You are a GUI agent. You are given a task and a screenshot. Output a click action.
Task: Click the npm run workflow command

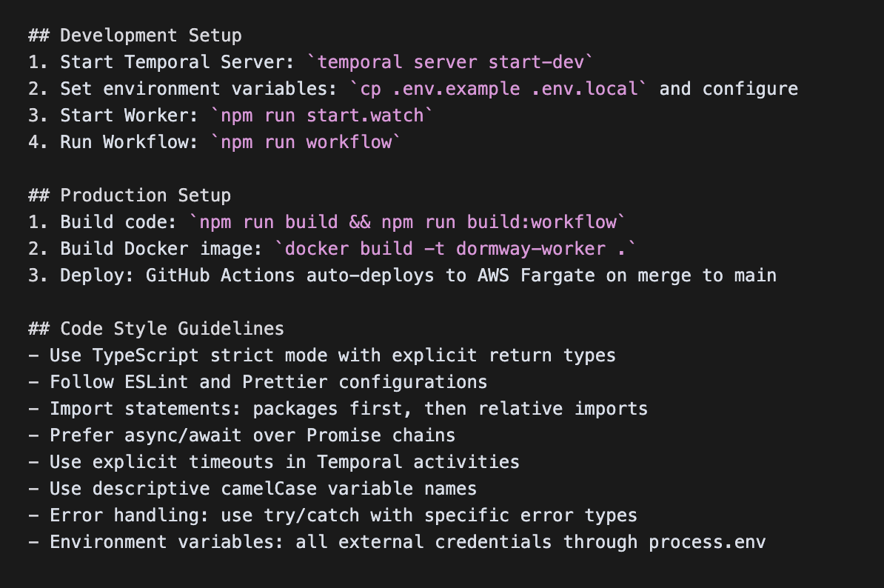pos(306,142)
